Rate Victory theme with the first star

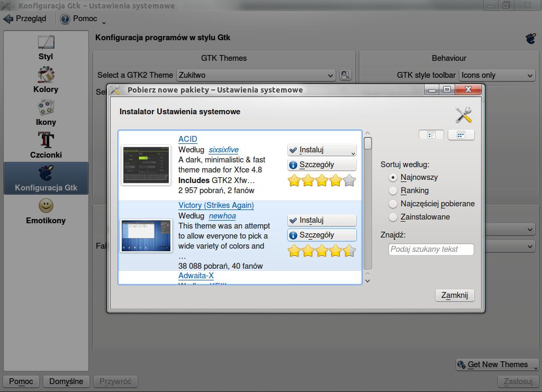pyautogui.click(x=294, y=251)
